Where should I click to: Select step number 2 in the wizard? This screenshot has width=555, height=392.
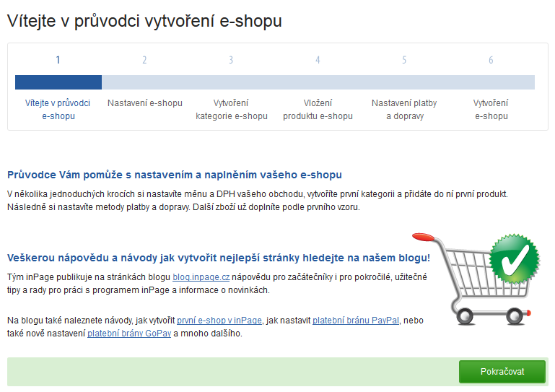click(x=144, y=60)
